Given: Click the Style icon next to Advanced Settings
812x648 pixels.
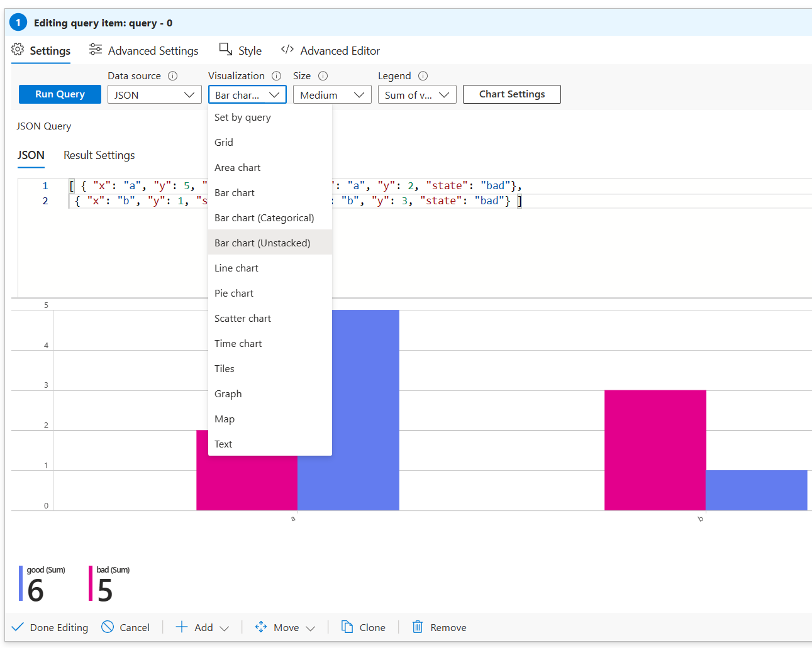Looking at the screenshot, I should pyautogui.click(x=225, y=49).
